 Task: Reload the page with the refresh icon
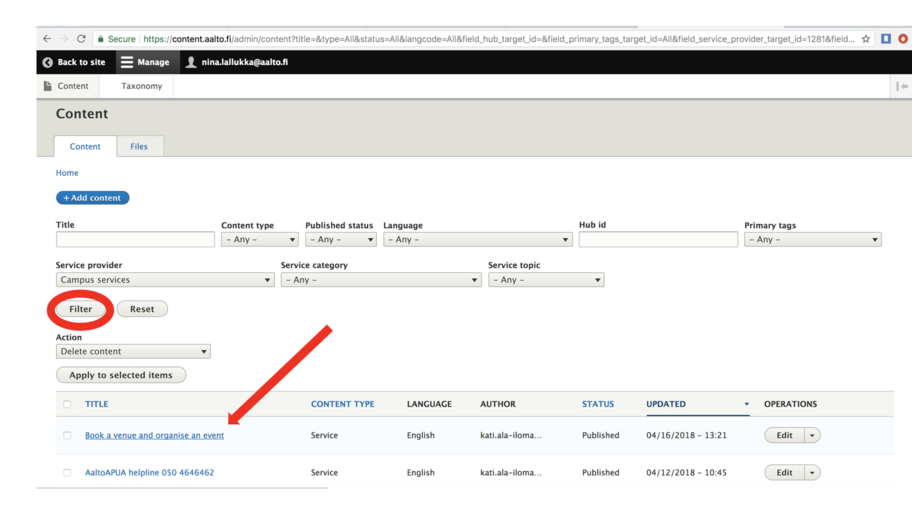coord(81,39)
